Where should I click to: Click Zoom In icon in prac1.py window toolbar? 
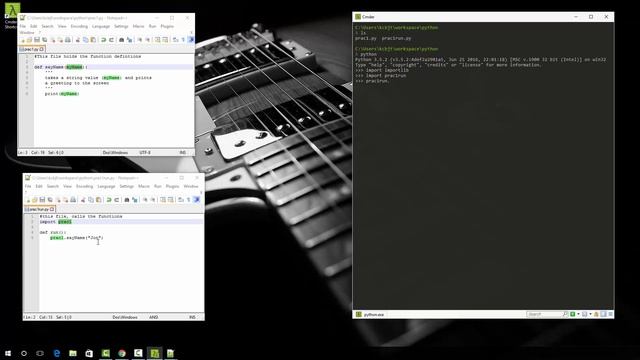coord(140,40)
